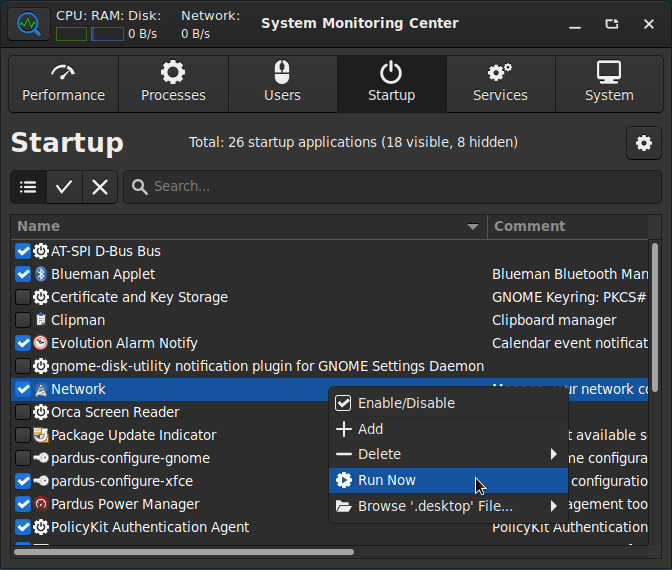Image resolution: width=672 pixels, height=570 pixels.
Task: Select the Clipboard manager comment text
Action: pos(554,320)
